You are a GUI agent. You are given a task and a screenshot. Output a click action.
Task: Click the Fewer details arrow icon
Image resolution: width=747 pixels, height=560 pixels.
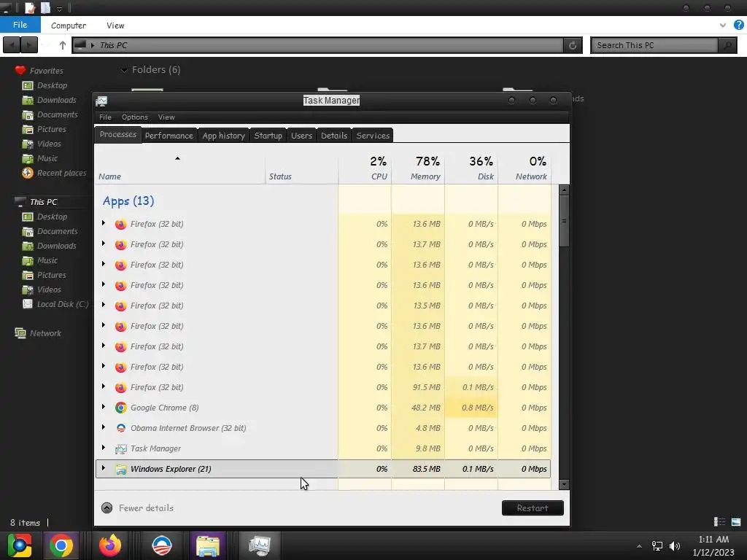point(107,508)
